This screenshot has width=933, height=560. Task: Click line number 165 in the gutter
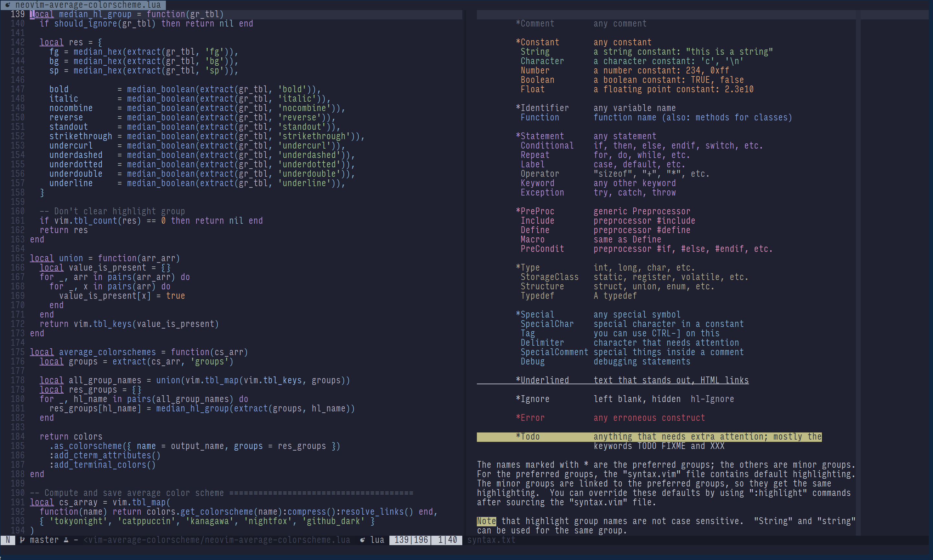tap(17, 258)
